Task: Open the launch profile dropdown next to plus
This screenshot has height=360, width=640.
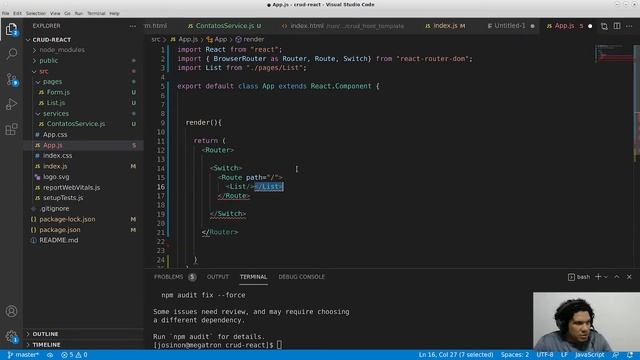Action: click(x=606, y=277)
